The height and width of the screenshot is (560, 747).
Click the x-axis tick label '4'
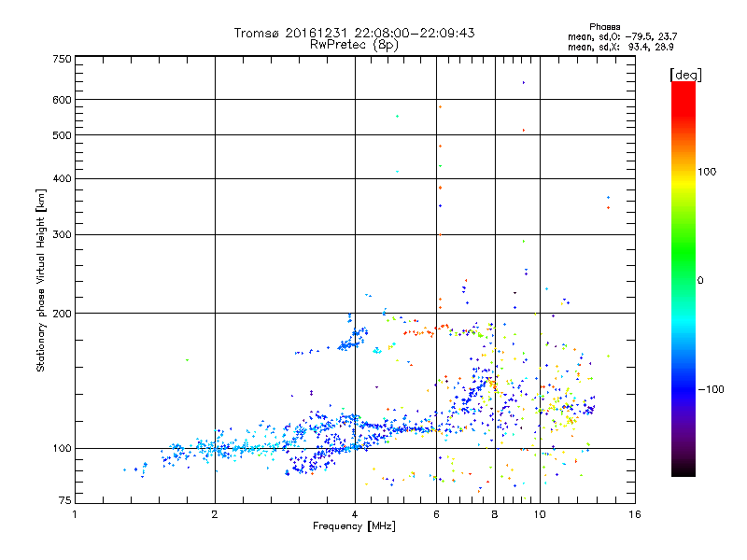click(x=355, y=514)
